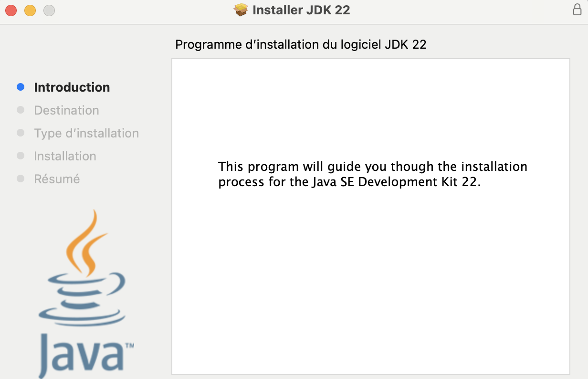
Task: Select the Installation step in the sidebar
Action: 65,156
